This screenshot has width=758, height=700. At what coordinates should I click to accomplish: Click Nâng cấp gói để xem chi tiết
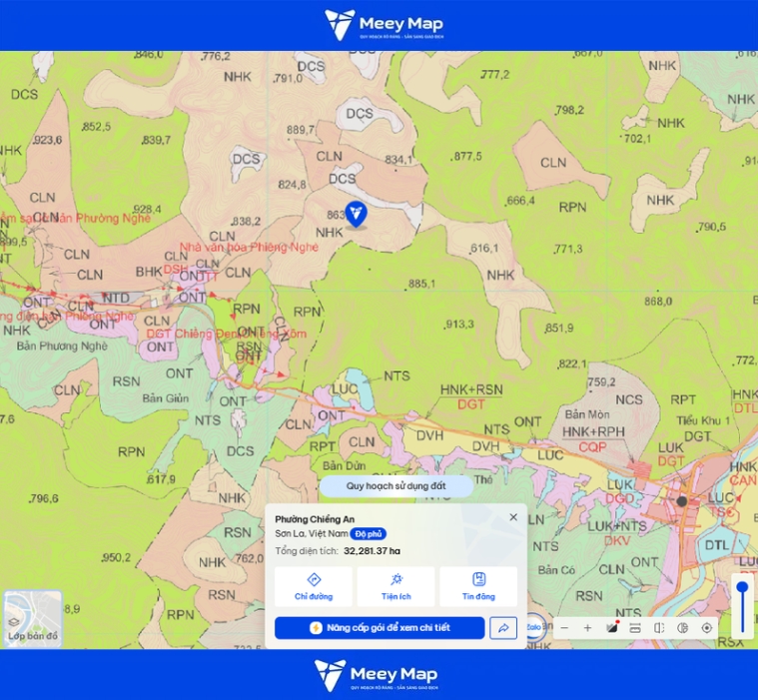coord(379,628)
